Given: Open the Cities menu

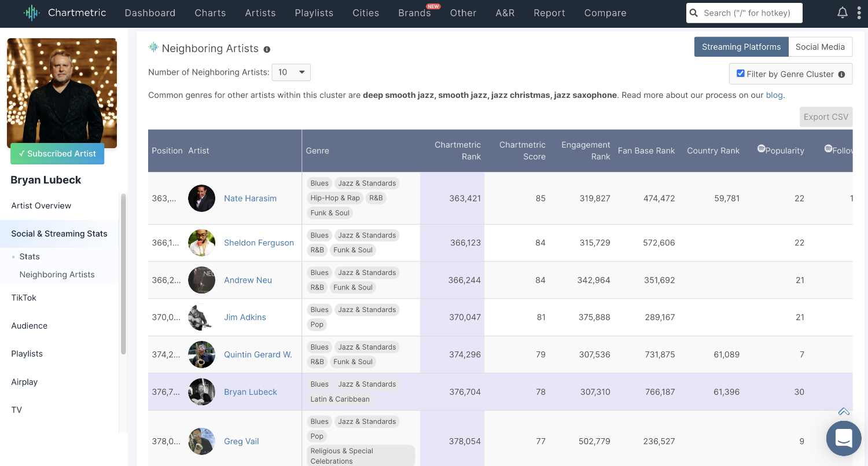Looking at the screenshot, I should [x=366, y=13].
